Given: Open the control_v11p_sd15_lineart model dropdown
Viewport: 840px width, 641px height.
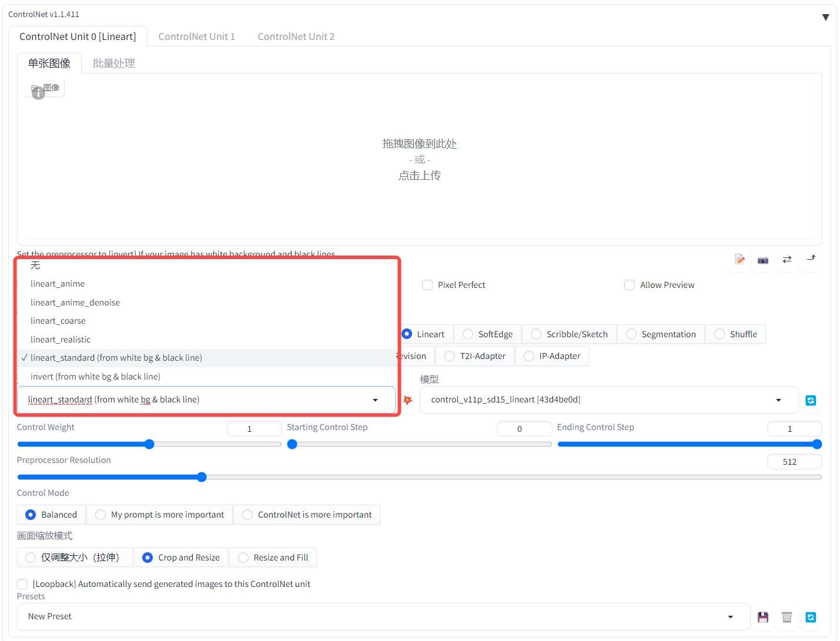Looking at the screenshot, I should (608, 400).
